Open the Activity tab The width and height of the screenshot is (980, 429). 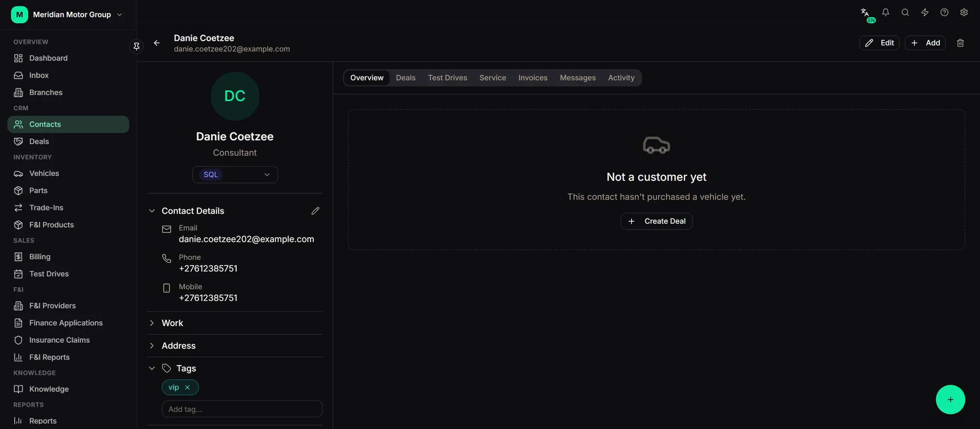click(621, 78)
